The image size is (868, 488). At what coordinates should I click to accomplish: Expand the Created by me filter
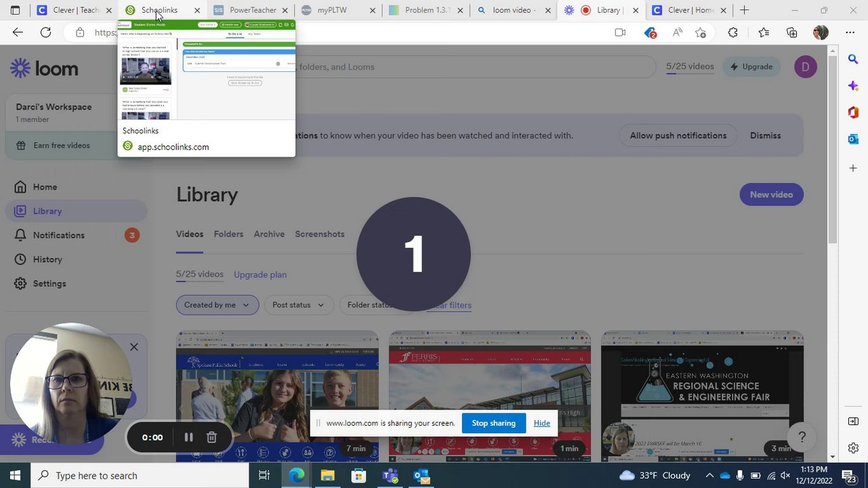pos(217,305)
